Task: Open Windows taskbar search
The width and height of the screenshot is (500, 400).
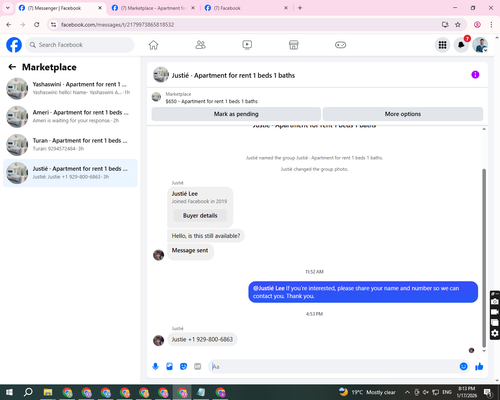Action: 28,392
